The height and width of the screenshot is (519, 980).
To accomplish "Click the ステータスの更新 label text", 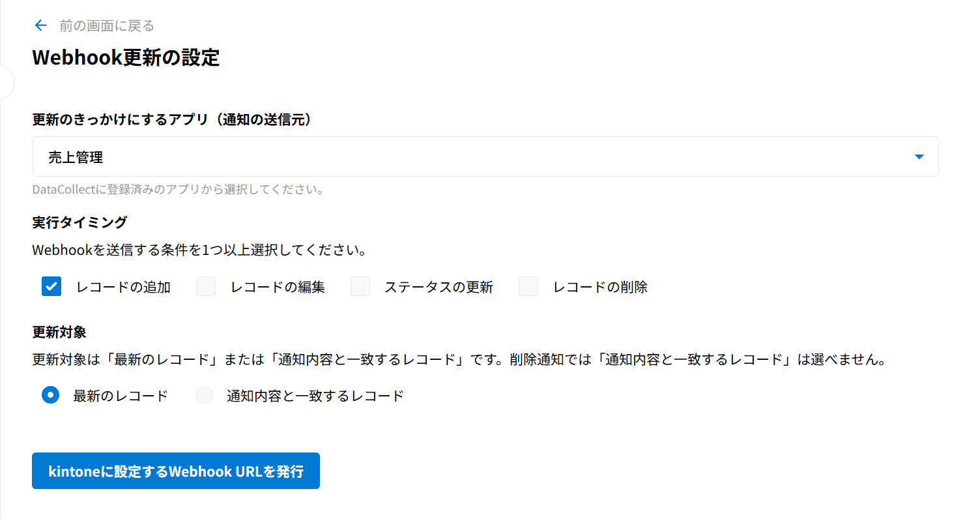I will pyautogui.click(x=439, y=287).
